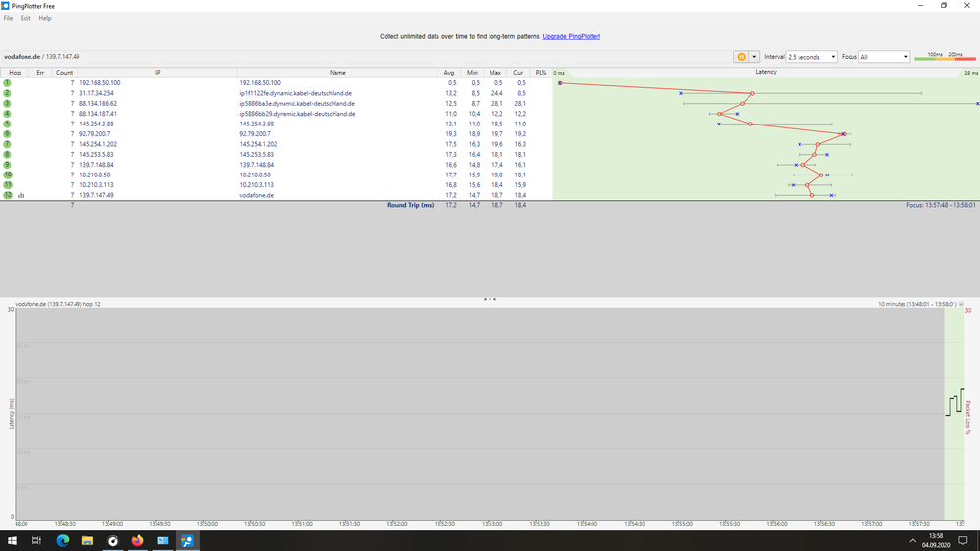Select hop 2 green number icon

pyautogui.click(x=8, y=93)
